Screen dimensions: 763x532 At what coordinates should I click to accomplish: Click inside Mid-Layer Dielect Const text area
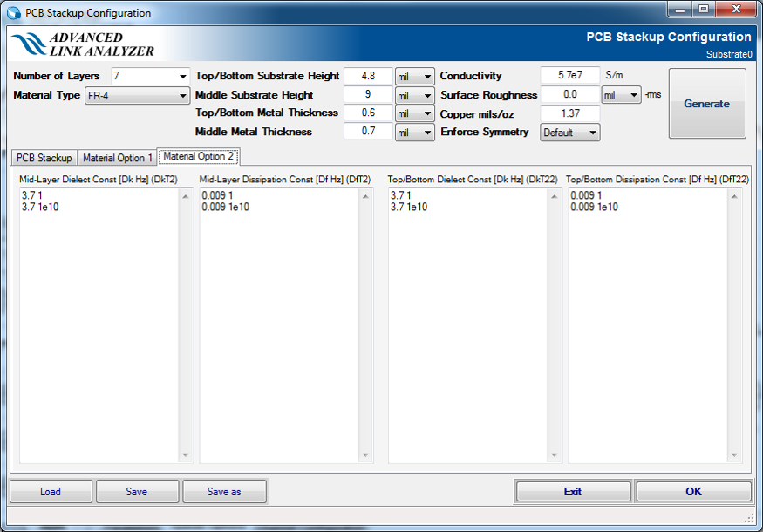click(99, 325)
